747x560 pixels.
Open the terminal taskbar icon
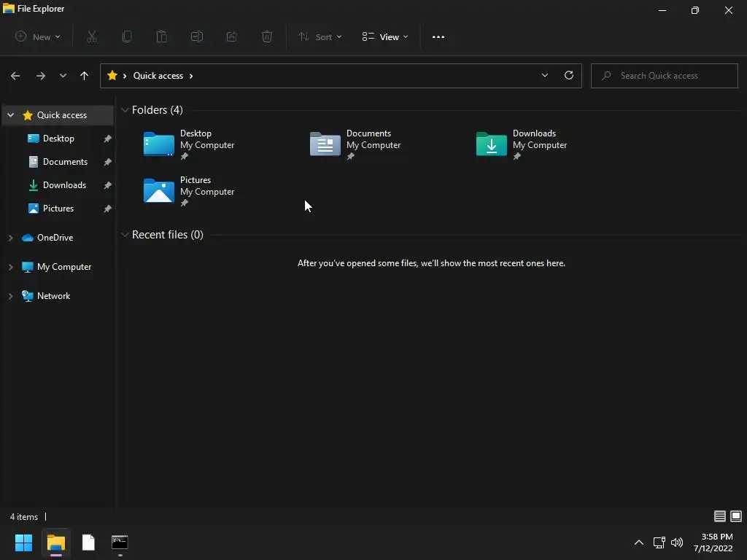coord(120,542)
